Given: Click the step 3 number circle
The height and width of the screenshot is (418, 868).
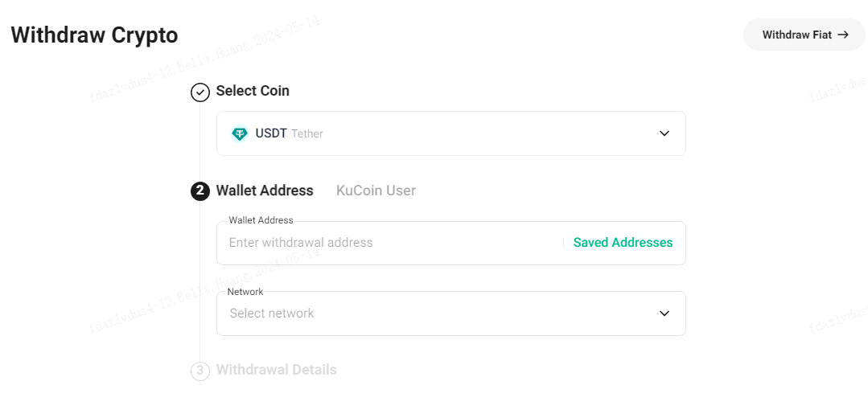Looking at the screenshot, I should coord(200,371).
